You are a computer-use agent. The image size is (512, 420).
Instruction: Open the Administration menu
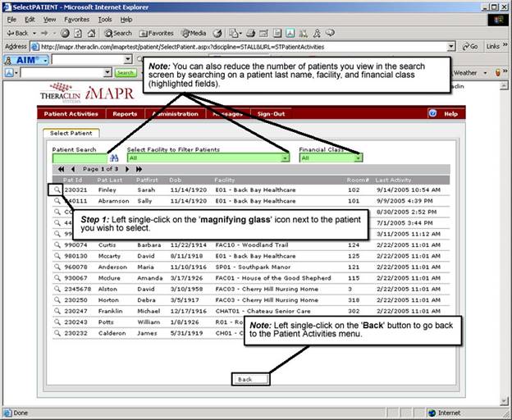pos(175,114)
